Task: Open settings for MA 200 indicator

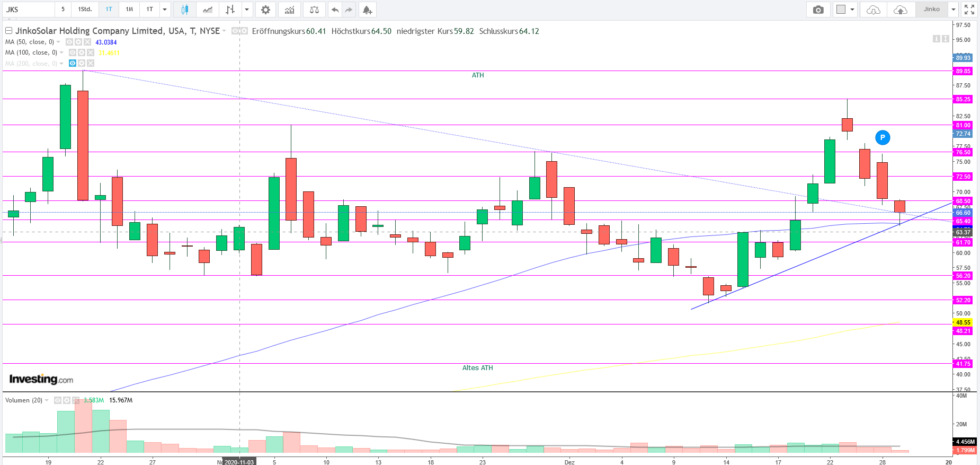Action: pyautogui.click(x=82, y=63)
